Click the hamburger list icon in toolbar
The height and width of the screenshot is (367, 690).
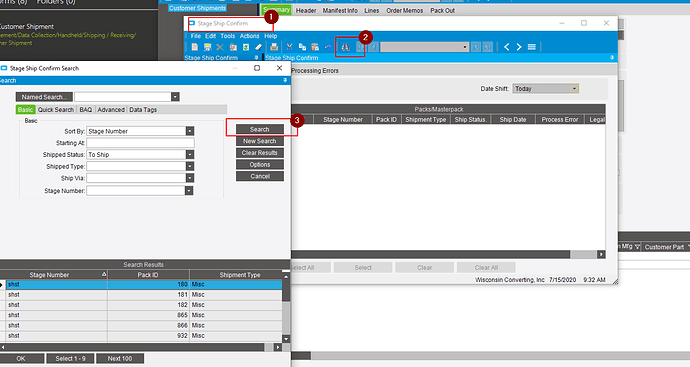coord(532,47)
